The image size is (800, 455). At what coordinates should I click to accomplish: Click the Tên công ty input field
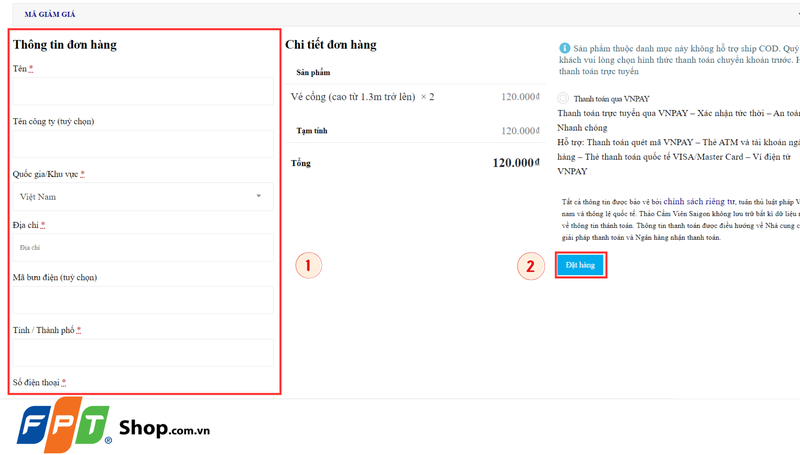[x=143, y=144]
